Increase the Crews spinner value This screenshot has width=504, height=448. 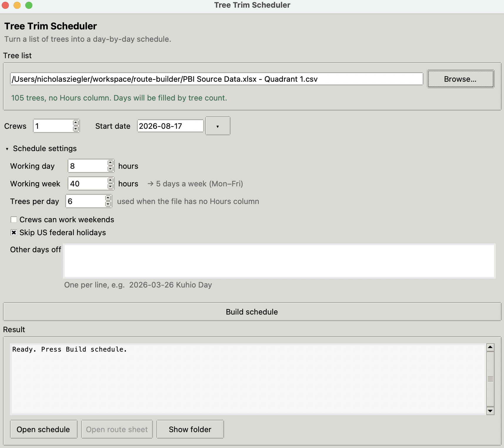pyautogui.click(x=76, y=123)
